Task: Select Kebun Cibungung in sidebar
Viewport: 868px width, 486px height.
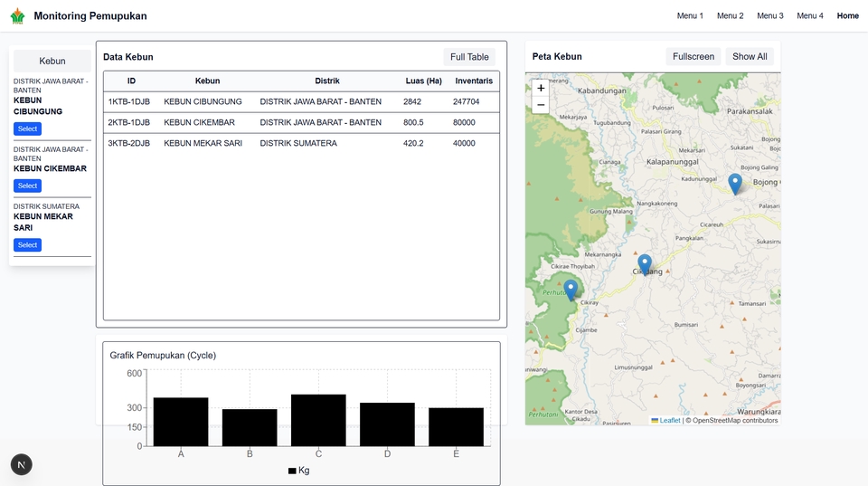Action: (x=27, y=129)
